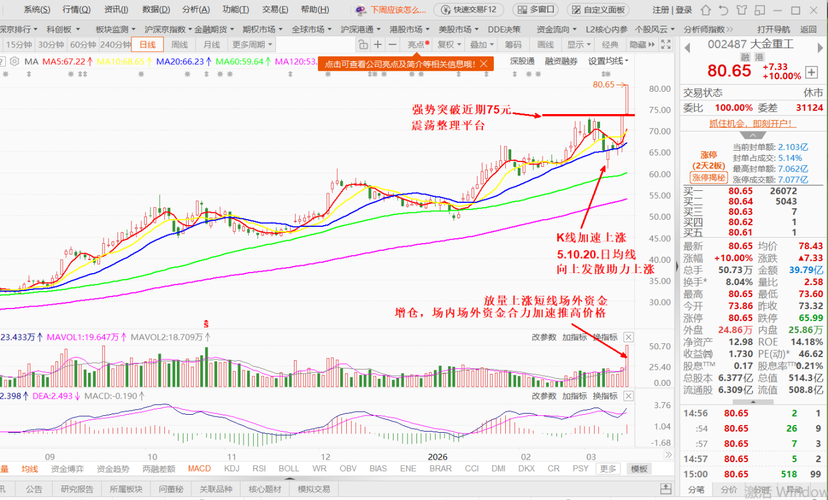Select 日线 daily period tab
The image size is (828, 500).
(x=148, y=45)
